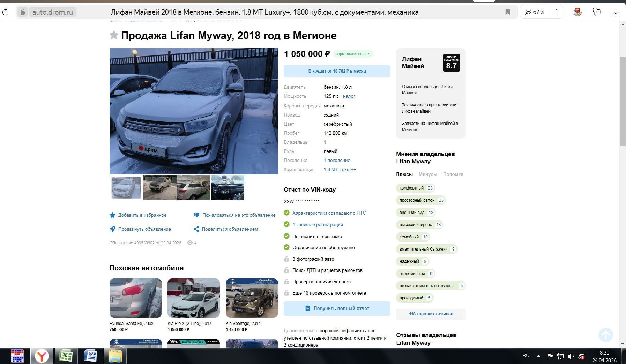Open the 'налог' link next to power

(349, 96)
